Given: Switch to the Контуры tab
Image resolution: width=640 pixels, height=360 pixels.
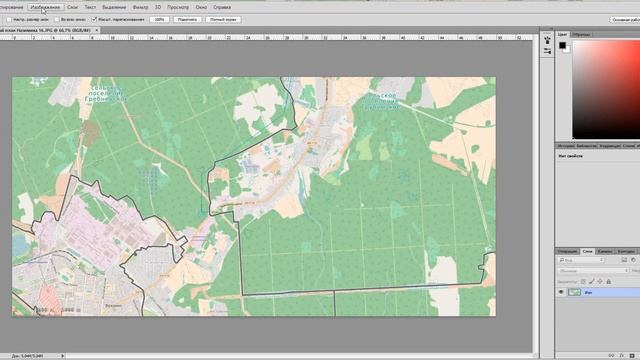Looking at the screenshot, I should (x=626, y=251).
